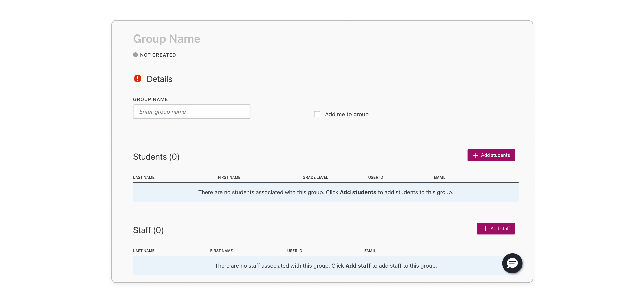Image resolution: width=644 pixels, height=303 pixels.
Task: Click the Add staff button
Action: pos(496,229)
